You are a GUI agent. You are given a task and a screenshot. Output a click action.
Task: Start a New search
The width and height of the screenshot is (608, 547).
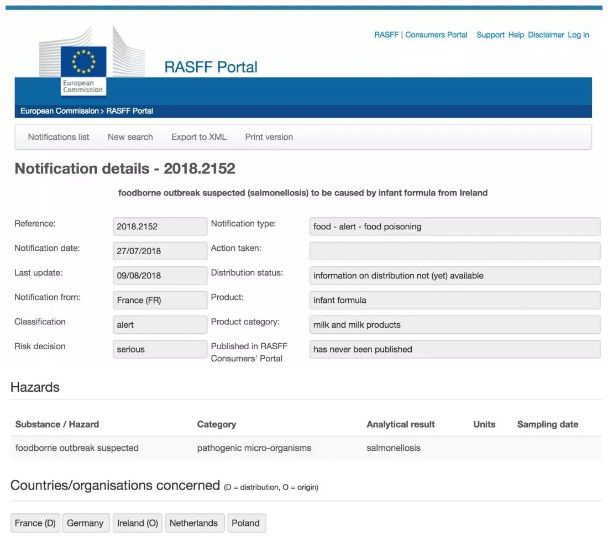130,137
